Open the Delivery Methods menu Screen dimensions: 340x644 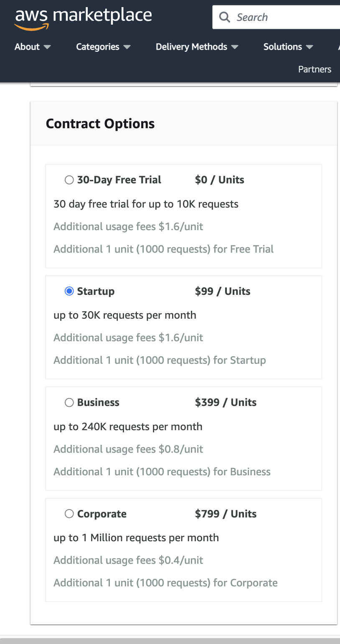[x=191, y=47]
